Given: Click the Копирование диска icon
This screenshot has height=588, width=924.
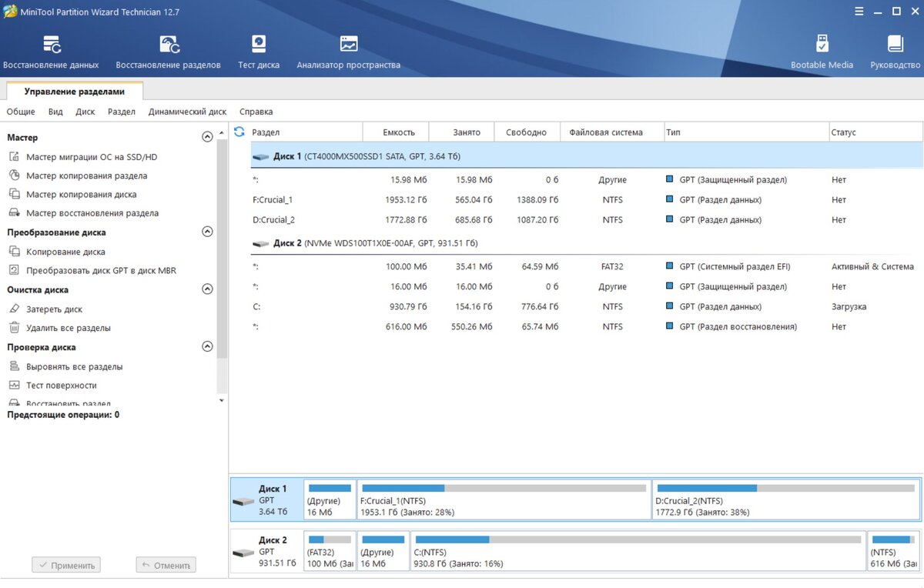Looking at the screenshot, I should click(x=14, y=252).
